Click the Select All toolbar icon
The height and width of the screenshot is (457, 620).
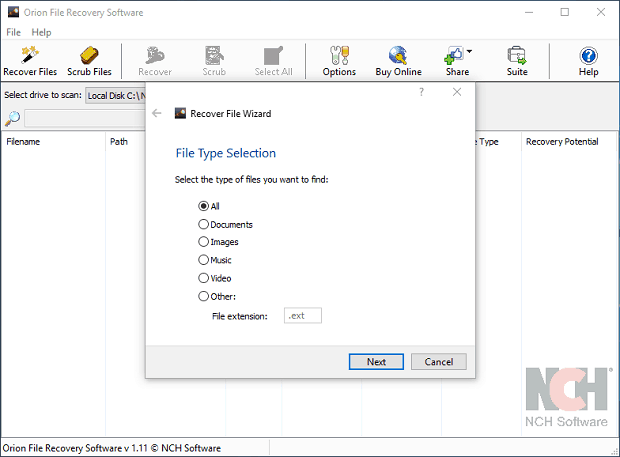(x=273, y=55)
